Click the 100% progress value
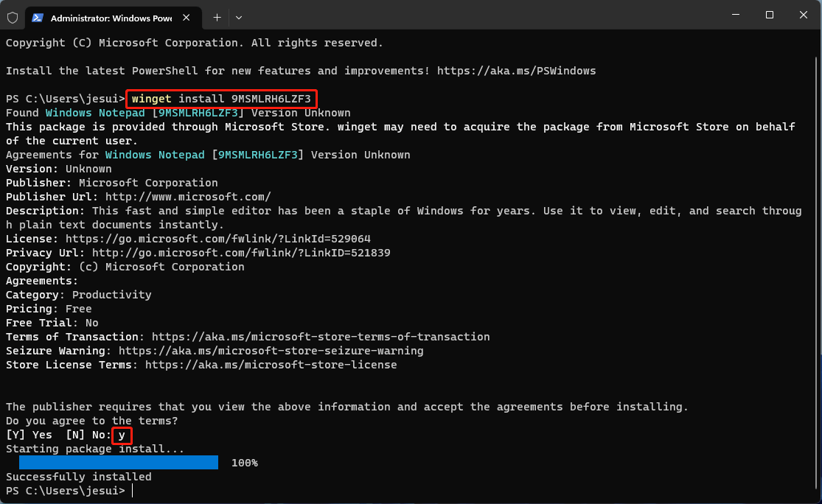Viewport: 822px width, 504px height. point(244,463)
